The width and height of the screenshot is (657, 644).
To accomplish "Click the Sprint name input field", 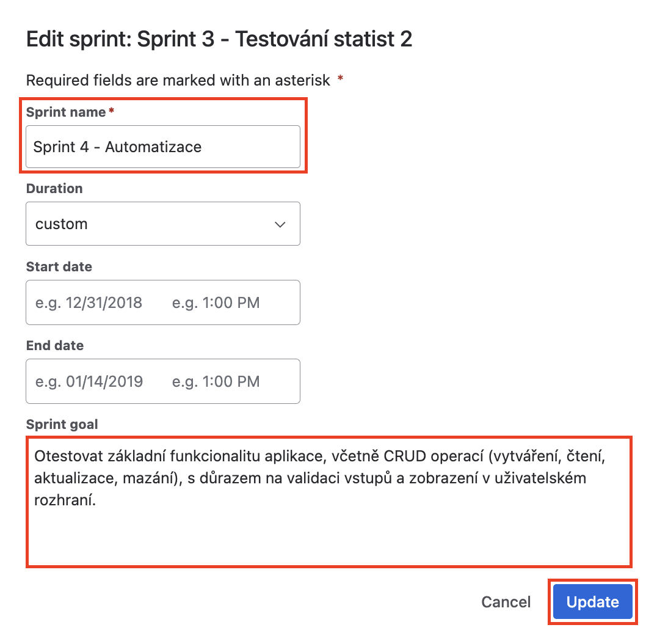I will 163,147.
